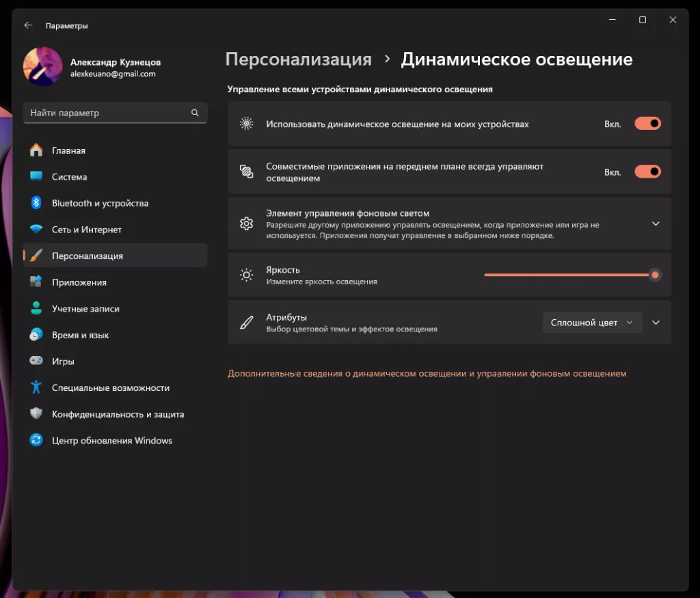Expand the Элемент управления фоновым светом section
Screen dimensions: 700x598
point(655,223)
